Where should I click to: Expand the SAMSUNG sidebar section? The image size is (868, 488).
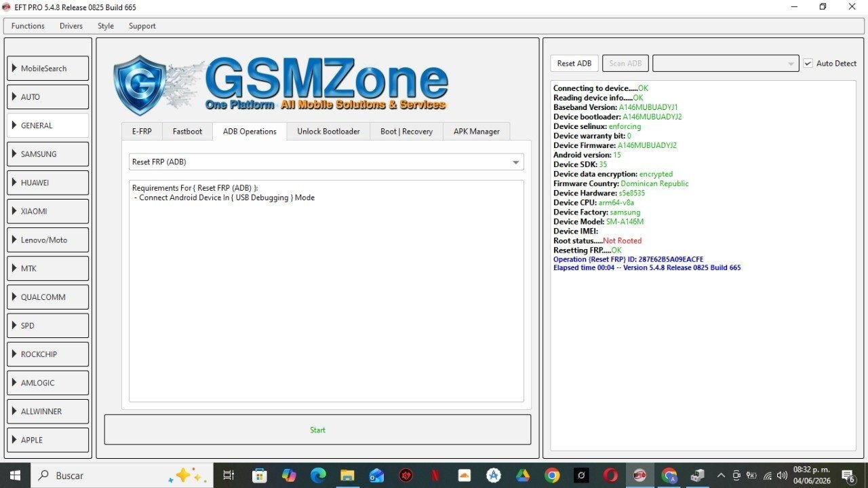tap(48, 154)
